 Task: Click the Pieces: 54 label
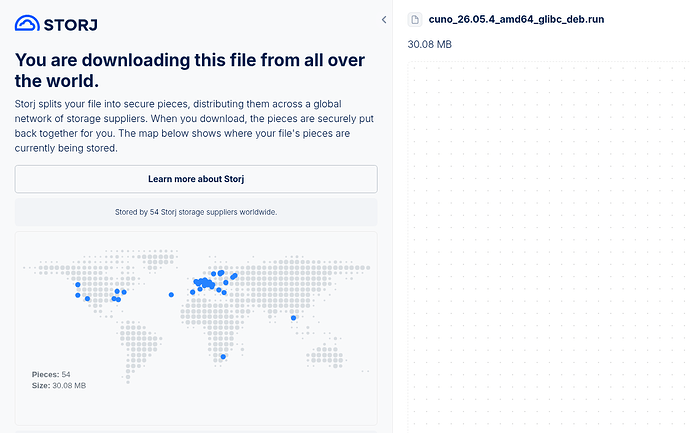click(x=51, y=374)
